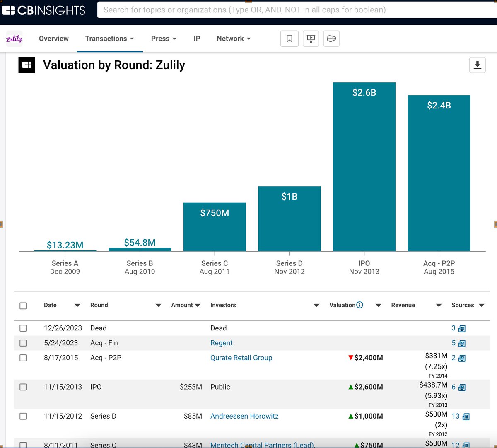497x448 pixels.
Task: Open the Valuation info icon
Action: (360, 305)
